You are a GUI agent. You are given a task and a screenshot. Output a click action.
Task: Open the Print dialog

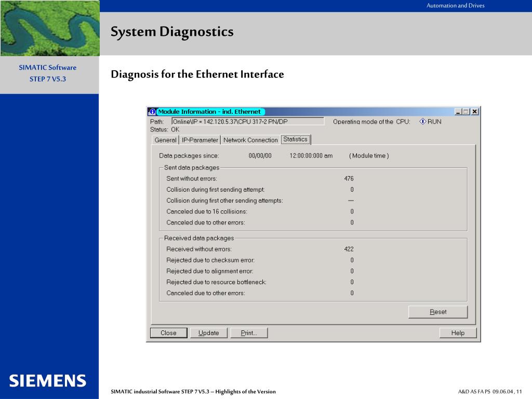click(x=249, y=333)
